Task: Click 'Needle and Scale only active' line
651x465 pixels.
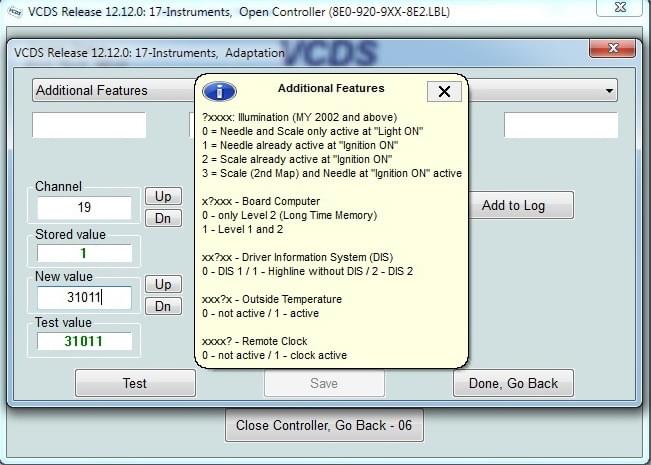Action: (313, 132)
